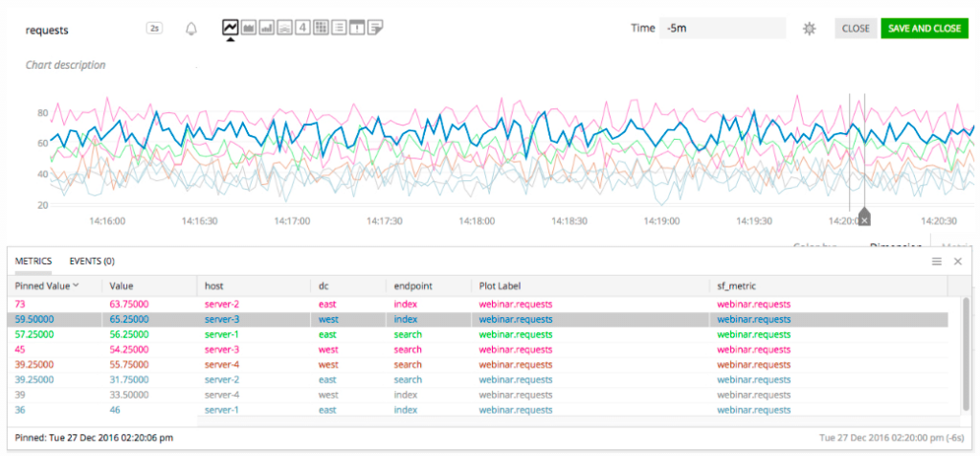Select the histogram chart type icon
This screenshot has width=980, height=456.
point(284,28)
